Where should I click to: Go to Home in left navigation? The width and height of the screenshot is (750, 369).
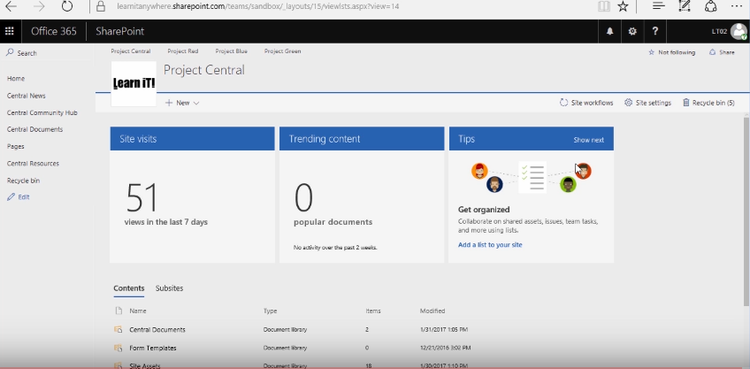16,78
